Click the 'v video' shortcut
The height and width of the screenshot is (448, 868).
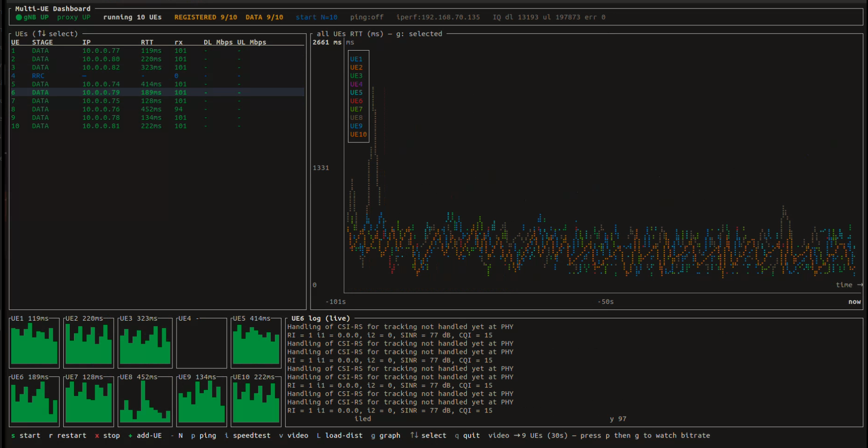pyautogui.click(x=294, y=435)
